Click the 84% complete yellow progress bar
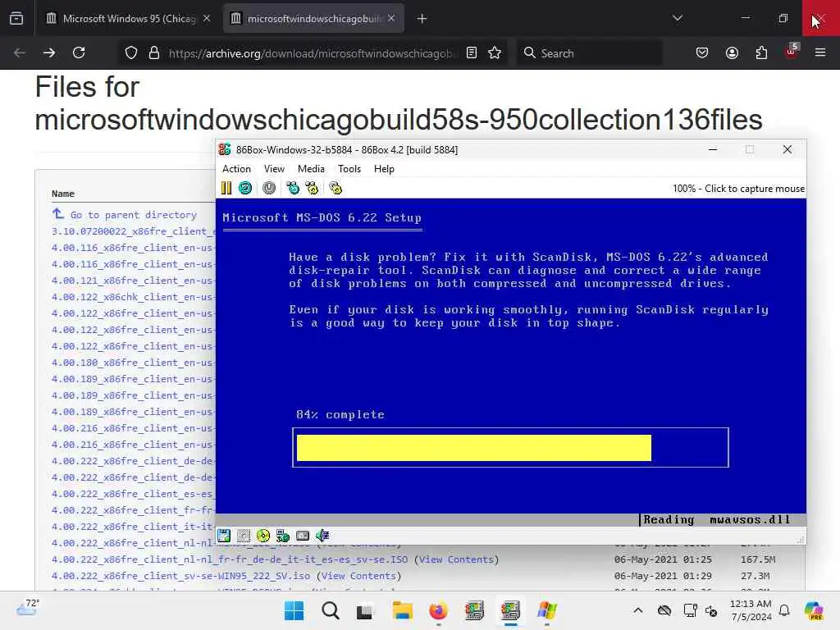This screenshot has height=630, width=840. (x=473, y=447)
